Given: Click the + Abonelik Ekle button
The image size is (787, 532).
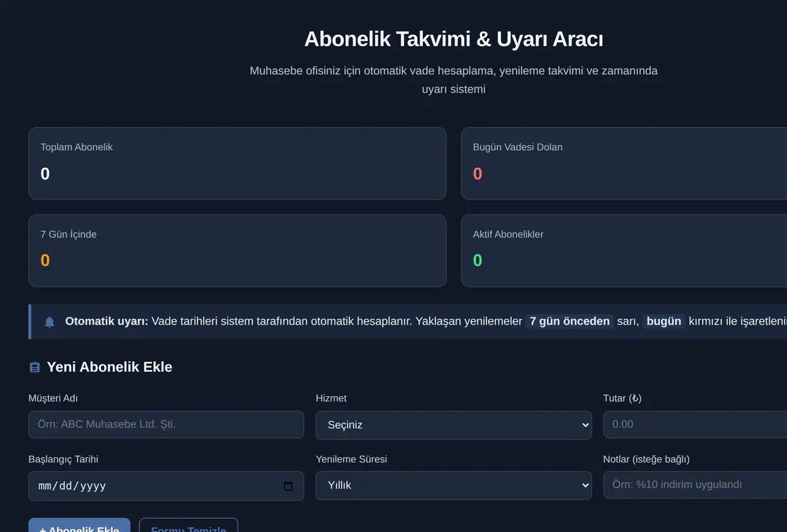Looking at the screenshot, I should (x=79, y=525).
